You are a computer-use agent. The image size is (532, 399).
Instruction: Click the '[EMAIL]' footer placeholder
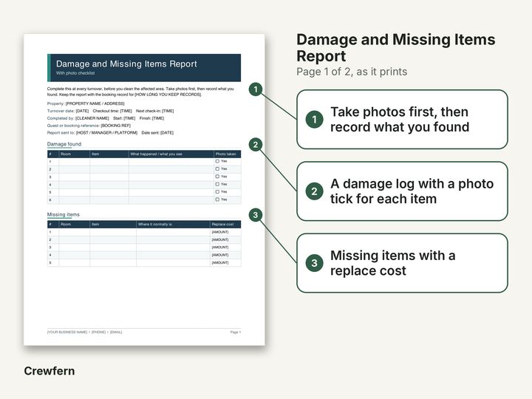(116, 332)
